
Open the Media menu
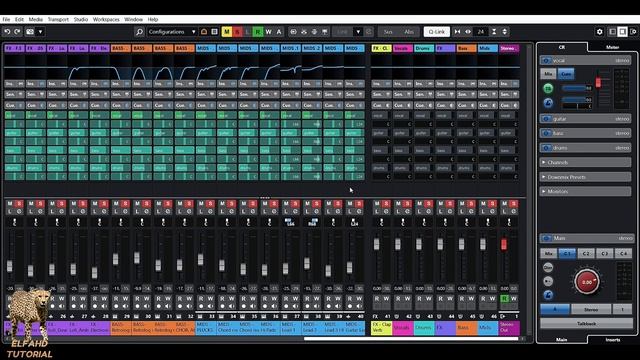pyautogui.click(x=36, y=19)
